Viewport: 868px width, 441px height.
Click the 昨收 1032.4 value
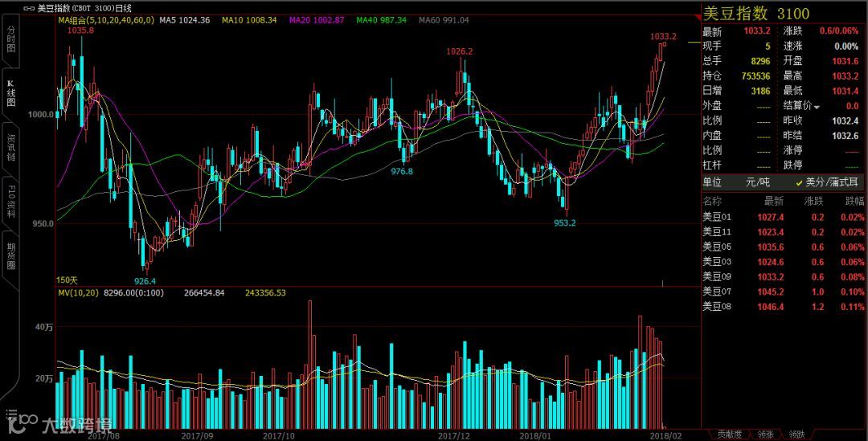point(845,121)
